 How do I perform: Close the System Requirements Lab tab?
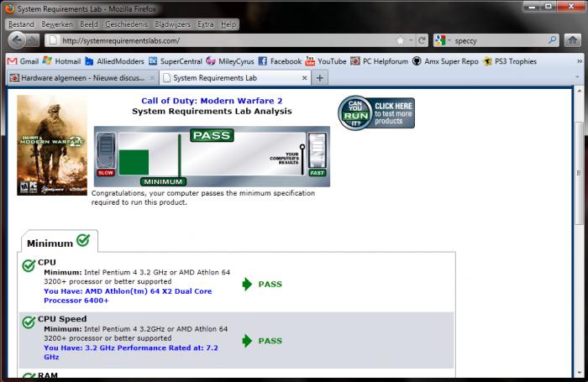(304, 77)
